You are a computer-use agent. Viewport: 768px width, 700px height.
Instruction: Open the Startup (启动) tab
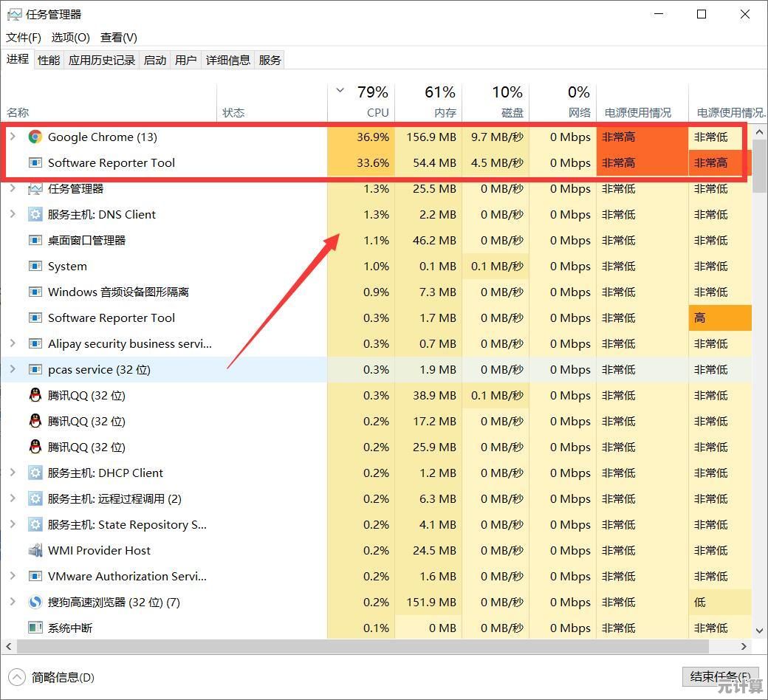[155, 60]
